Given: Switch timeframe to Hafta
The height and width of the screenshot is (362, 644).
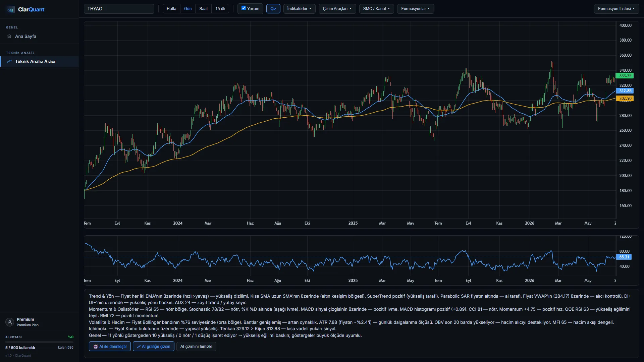Looking at the screenshot, I should 171,9.
